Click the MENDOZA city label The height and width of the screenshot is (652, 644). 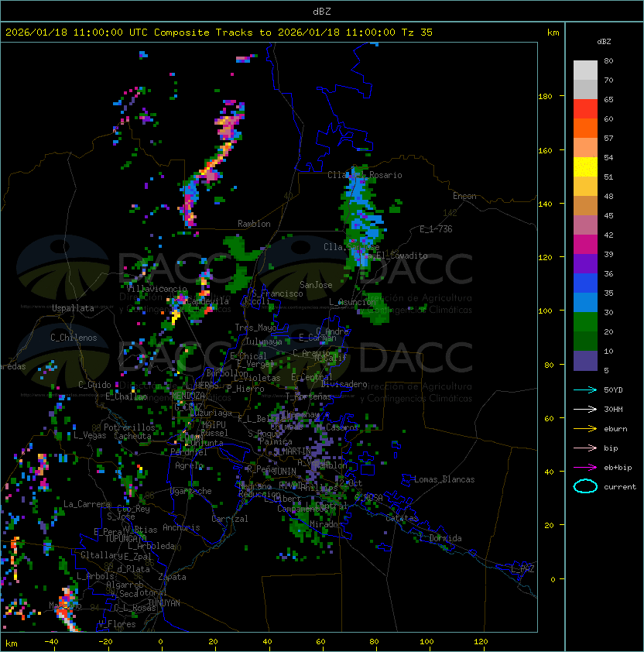[188, 396]
